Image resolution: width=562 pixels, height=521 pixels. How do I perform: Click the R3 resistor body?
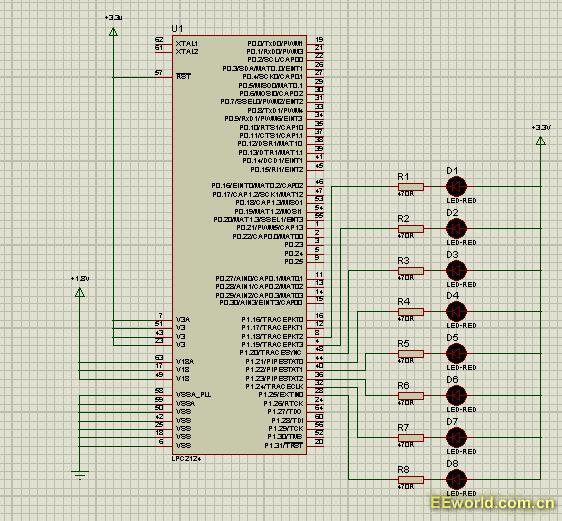tap(411, 271)
